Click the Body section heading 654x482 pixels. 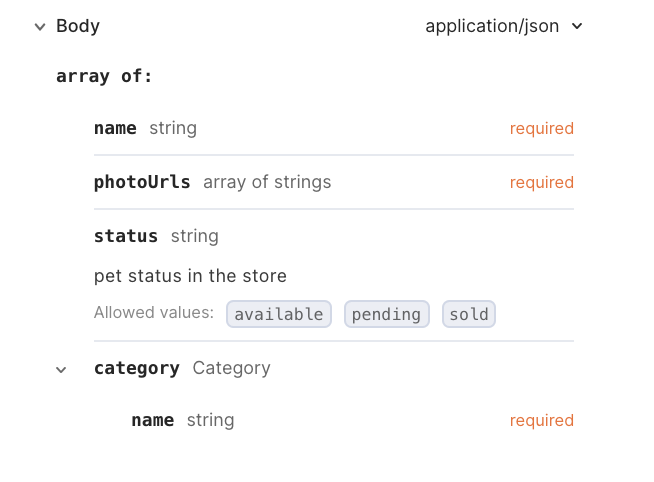[78, 26]
